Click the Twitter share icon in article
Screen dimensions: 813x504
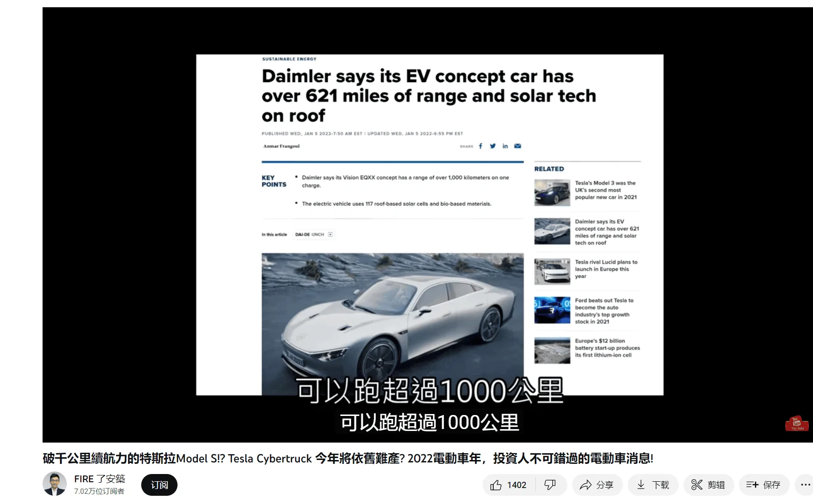pos(492,146)
